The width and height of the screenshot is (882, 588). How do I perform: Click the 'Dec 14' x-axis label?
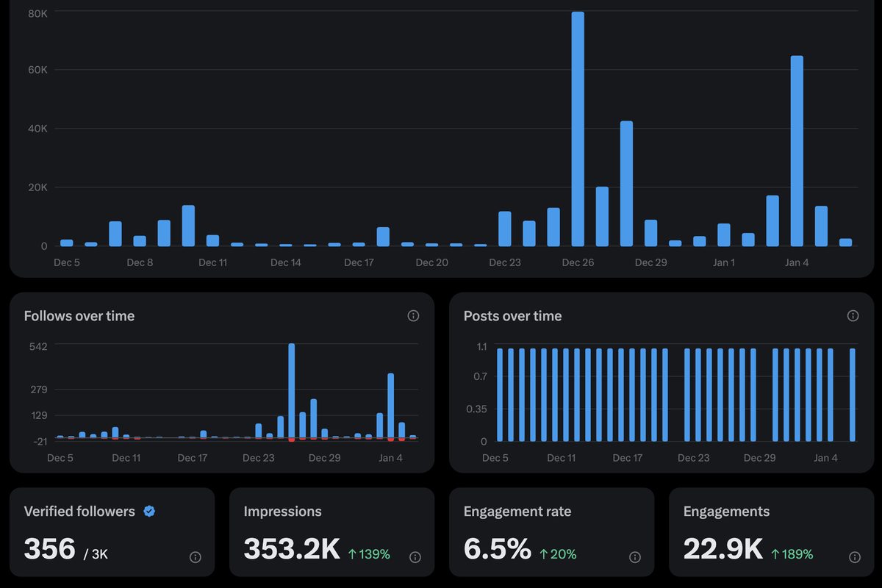coord(285,262)
